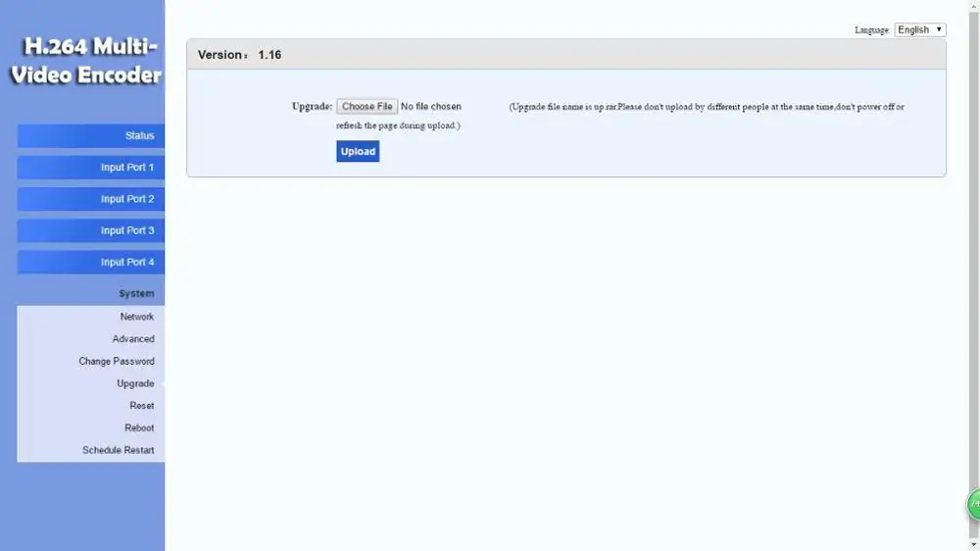Viewport: 980px width, 551px height.
Task: Go to Advanced settings
Action: [133, 339]
